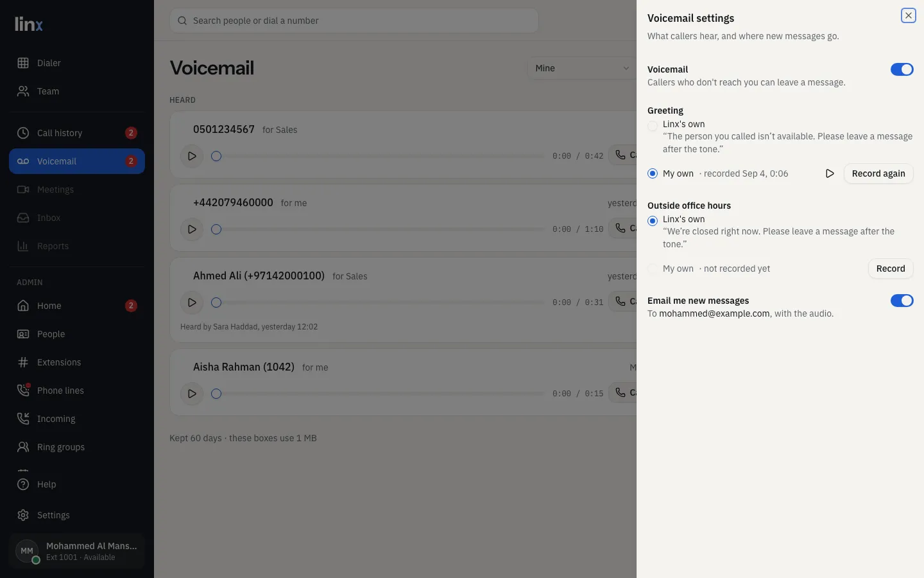Open admin Home house icon
This screenshot has height=578, width=924.
click(23, 306)
